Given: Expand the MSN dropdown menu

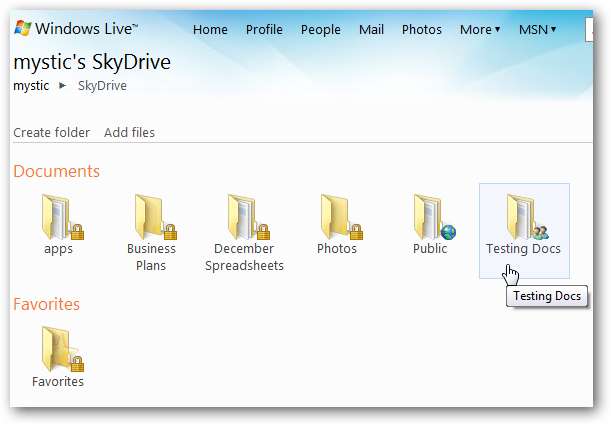Looking at the screenshot, I should [537, 30].
